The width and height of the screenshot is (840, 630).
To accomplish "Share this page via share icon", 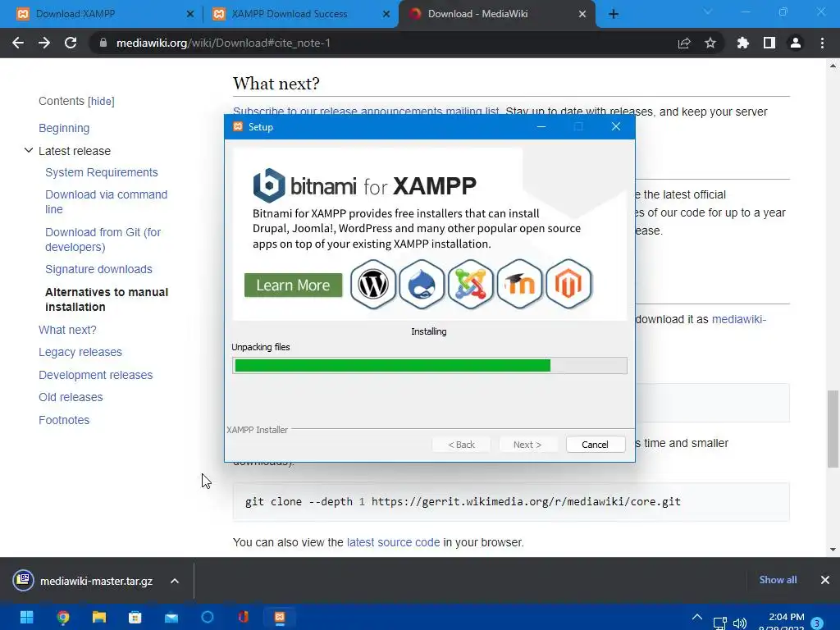I will (684, 43).
